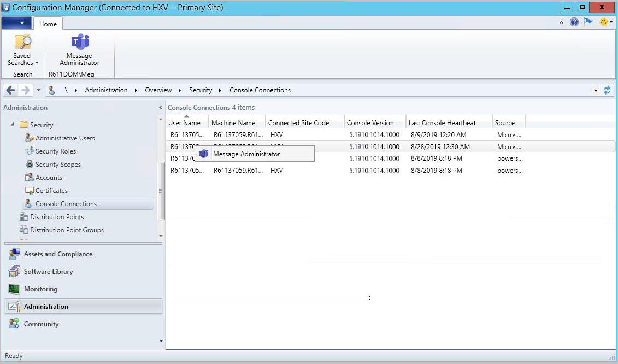Viewport: 618px width, 364px height.
Task: Click the Distribution Point Groups icon
Action: [x=23, y=230]
